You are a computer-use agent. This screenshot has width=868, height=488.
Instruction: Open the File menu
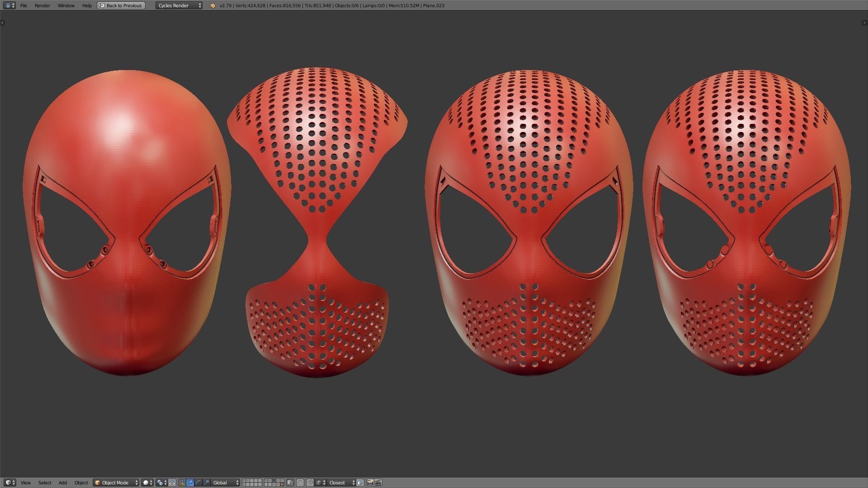pyautogui.click(x=24, y=5)
